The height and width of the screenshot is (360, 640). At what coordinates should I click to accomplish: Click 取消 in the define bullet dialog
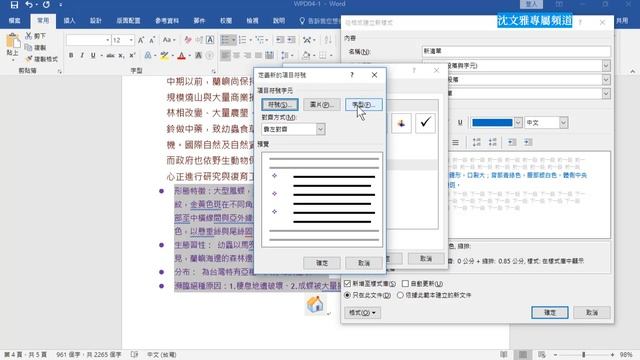tap(364, 263)
